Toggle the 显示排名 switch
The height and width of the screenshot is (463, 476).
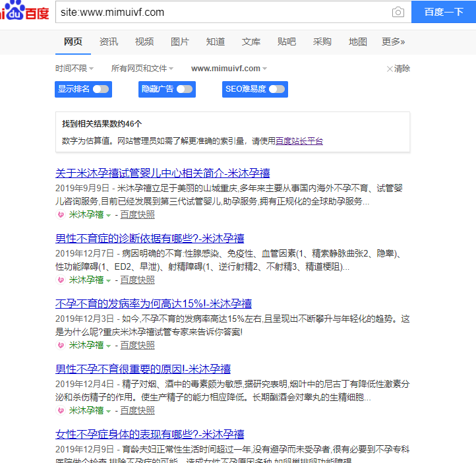101,89
